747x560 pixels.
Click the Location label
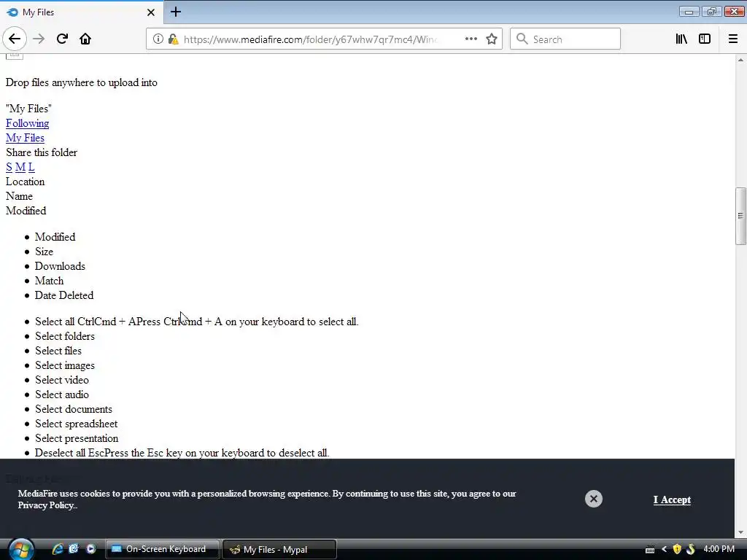pyautogui.click(x=25, y=182)
